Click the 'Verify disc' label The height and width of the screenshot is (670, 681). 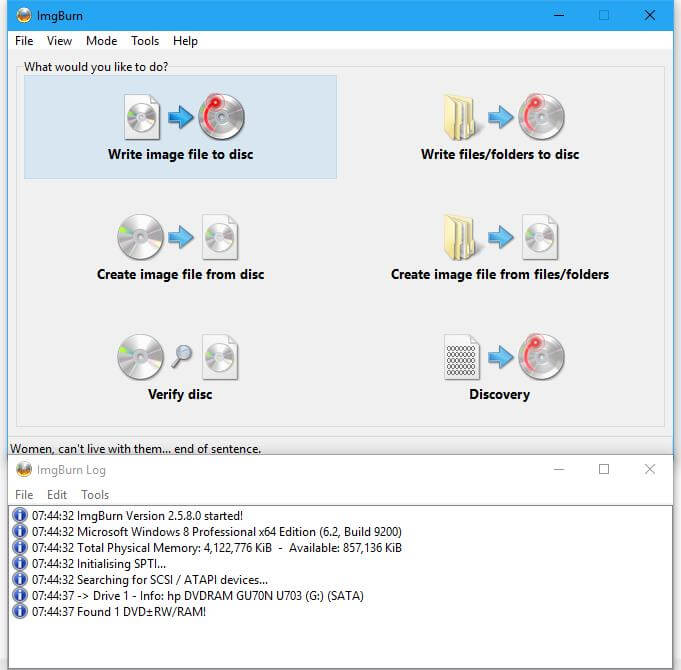click(180, 394)
